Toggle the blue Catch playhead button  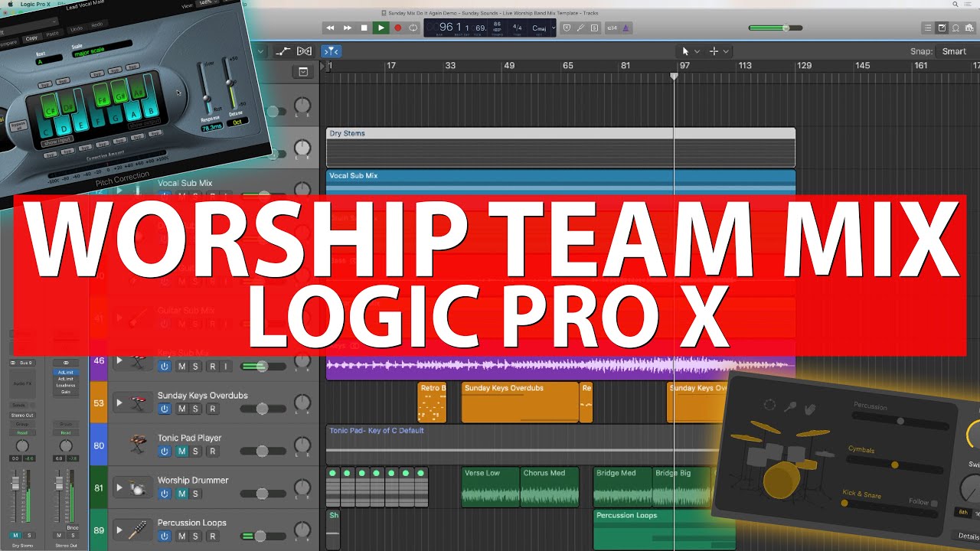(332, 51)
